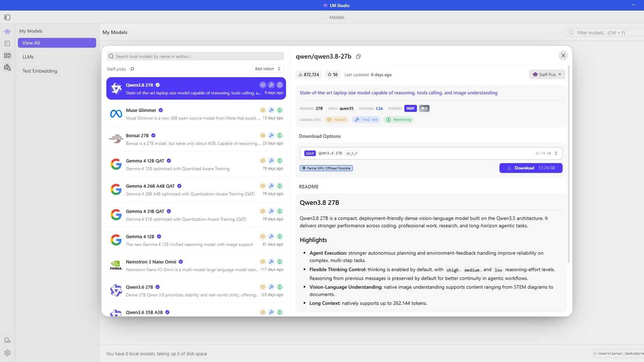The width and height of the screenshot is (644, 362).
Task: Select the Qwen3.6 35B A3B model entry
Action: (196, 311)
